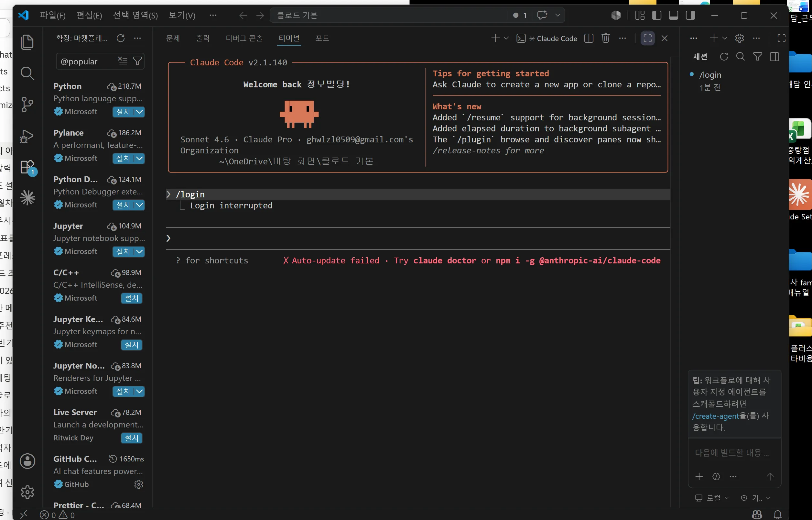This screenshot has width=812, height=520.
Task: Open the new session dropdown arrow
Action: [725, 38]
